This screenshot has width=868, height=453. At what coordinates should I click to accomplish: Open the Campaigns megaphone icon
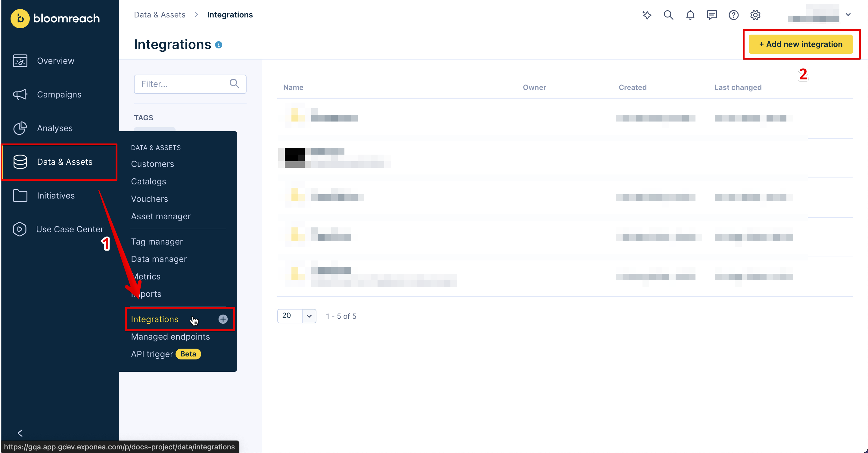pos(20,94)
